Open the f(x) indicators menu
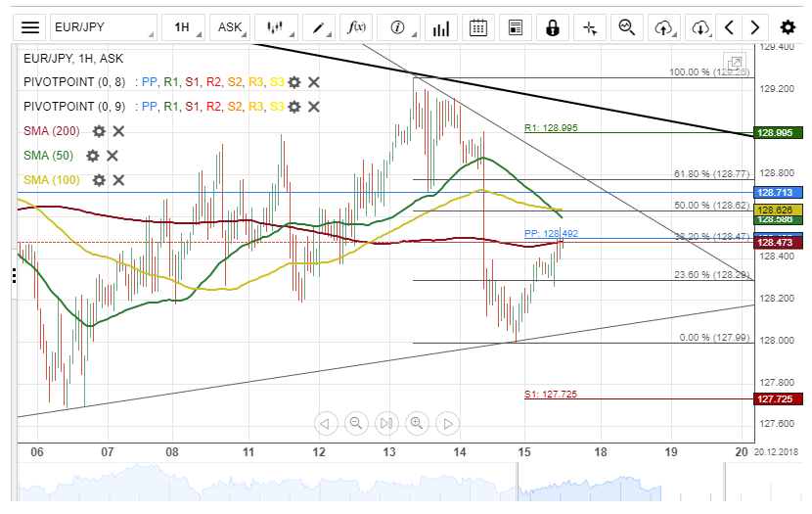Viewport: 812px width, 514px height. coord(357,27)
